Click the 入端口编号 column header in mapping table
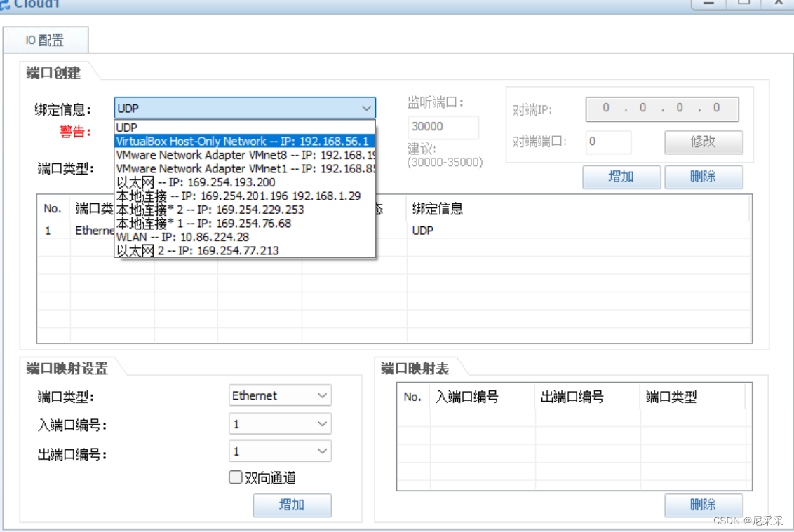Viewport: 794px width, 532px height. point(482,397)
